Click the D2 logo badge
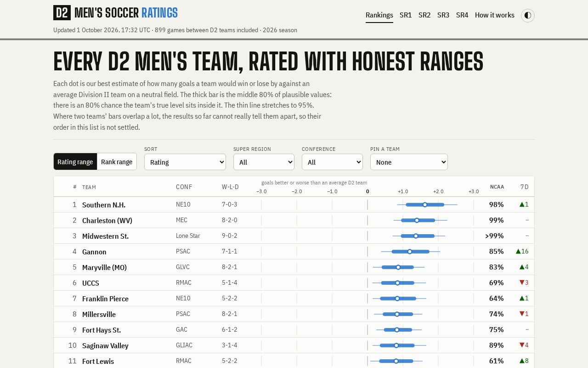Screen dimensions: 588x368 click(62, 13)
